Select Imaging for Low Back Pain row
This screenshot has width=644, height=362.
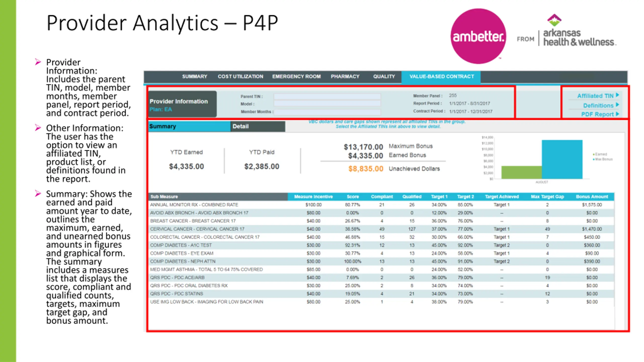381,302
